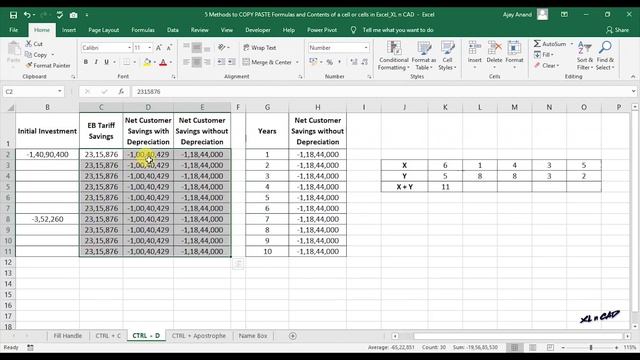Screen dimensions: 640x360
Task: Expand the Number format dropdown
Action: pyautogui.click(x=366, y=48)
